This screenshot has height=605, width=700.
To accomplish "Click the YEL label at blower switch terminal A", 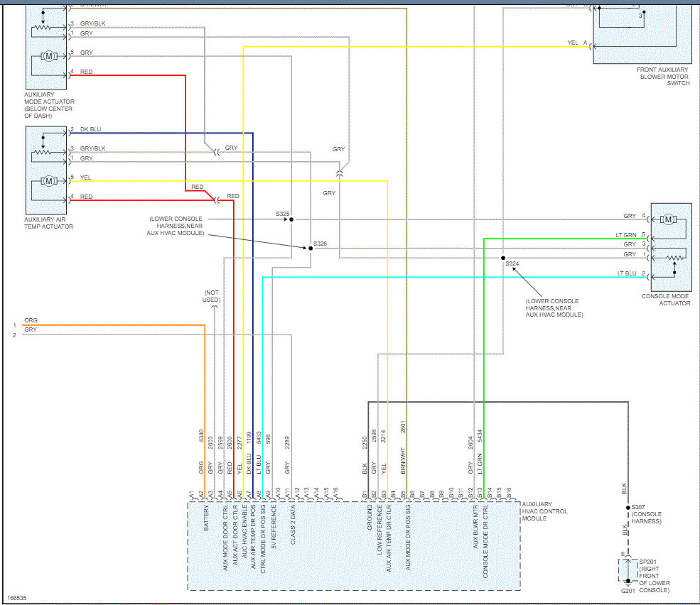I will point(573,43).
